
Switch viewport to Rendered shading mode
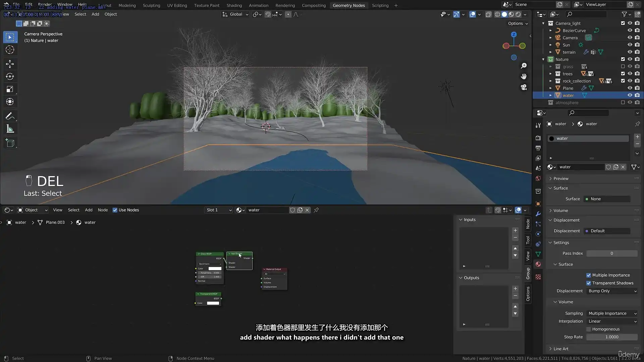point(519,14)
